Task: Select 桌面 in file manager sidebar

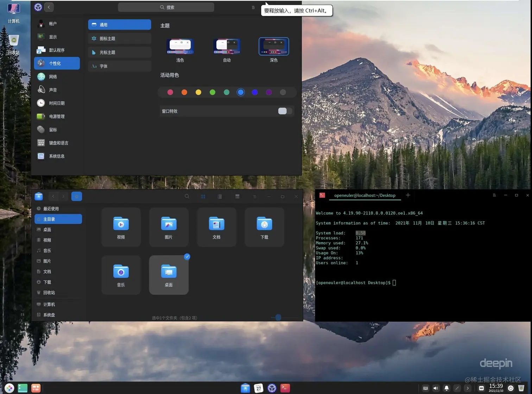Action: click(x=58, y=230)
